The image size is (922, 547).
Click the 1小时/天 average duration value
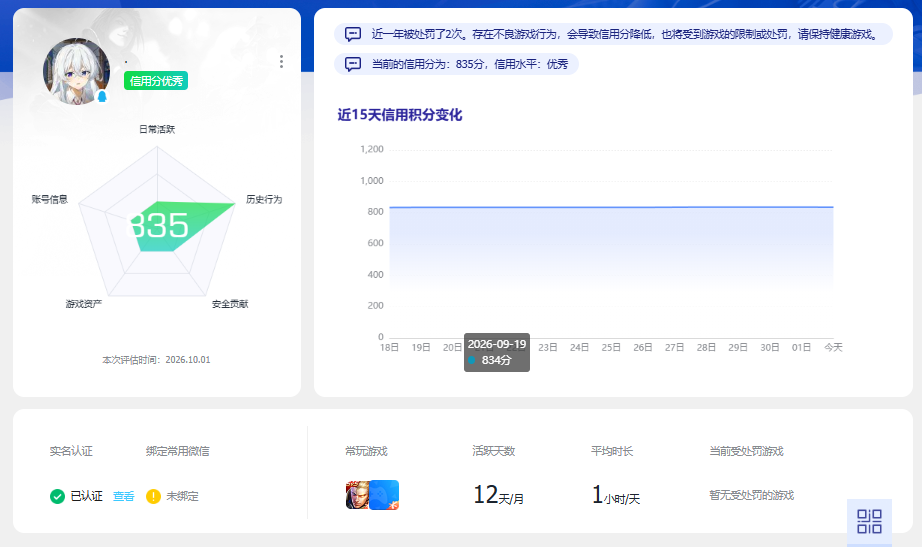tap(616, 495)
